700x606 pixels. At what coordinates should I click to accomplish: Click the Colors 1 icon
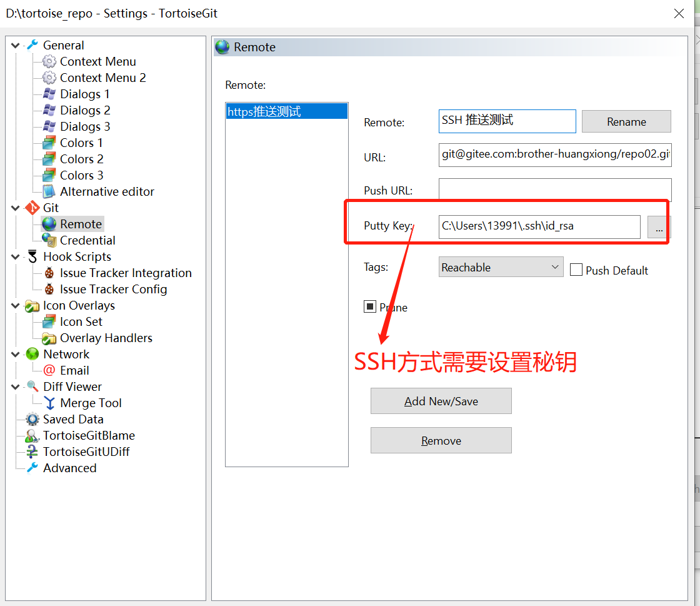point(49,143)
